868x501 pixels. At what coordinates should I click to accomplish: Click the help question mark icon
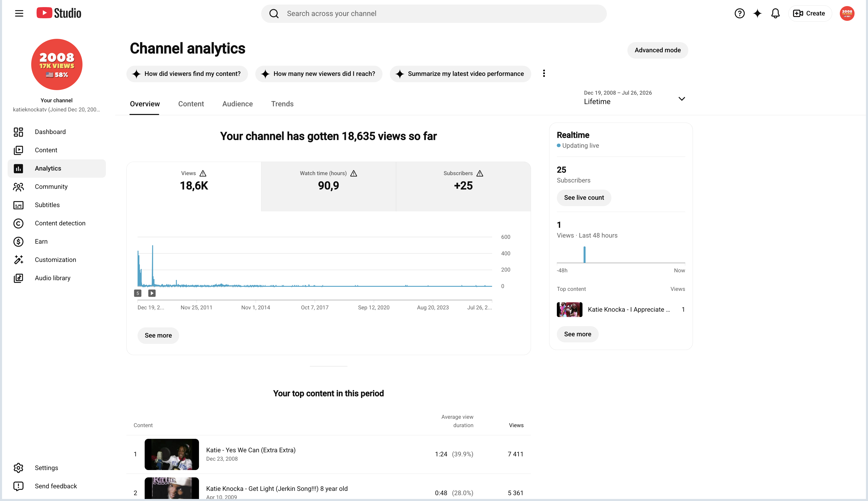739,13
